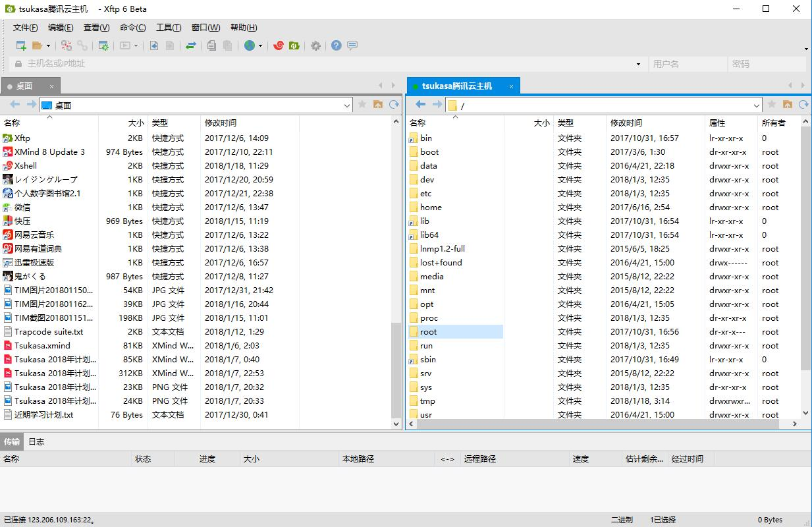812x527 pixels.
Task: Expand the local 桌面 path dropdown
Action: point(347,105)
